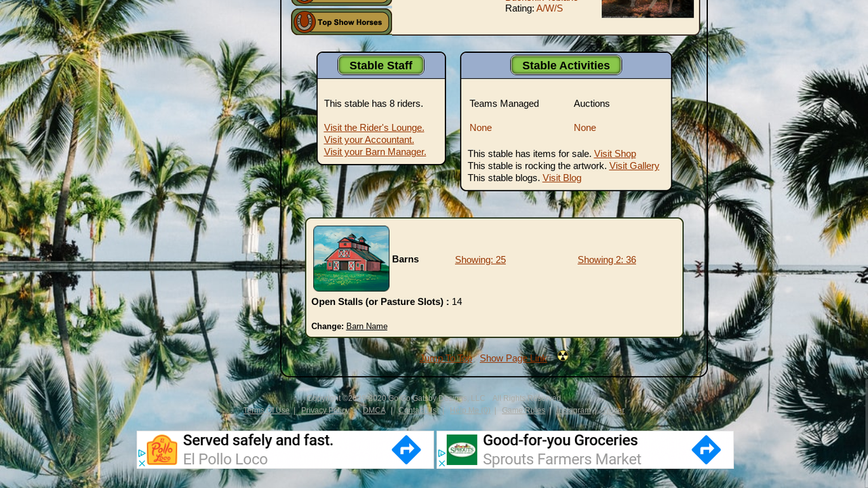The height and width of the screenshot is (488, 868).
Task: Open El Pollo Loco ad arrow icon
Action: (406, 450)
